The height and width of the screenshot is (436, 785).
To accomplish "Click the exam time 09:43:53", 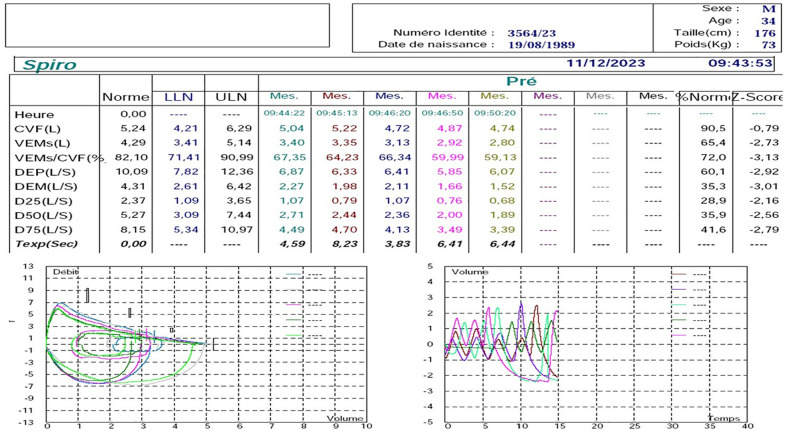I will pos(740,63).
